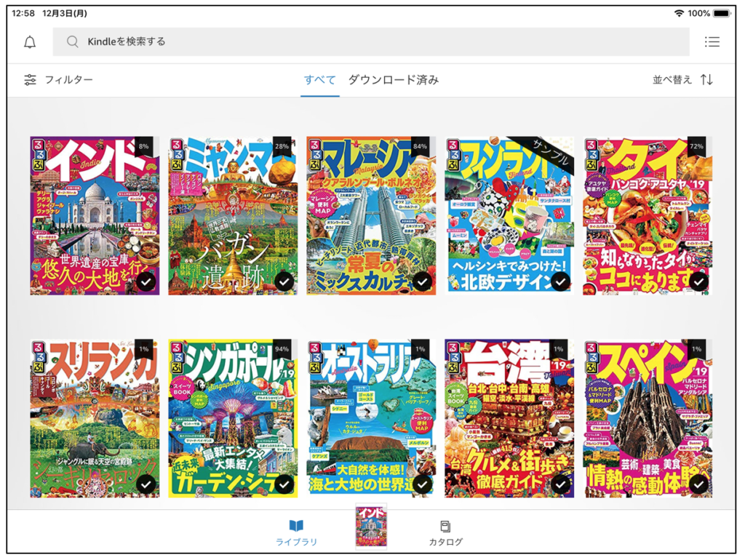The height and width of the screenshot is (560, 745).
Task: Open the マレーシア guidebook cover
Action: pyautogui.click(x=371, y=216)
